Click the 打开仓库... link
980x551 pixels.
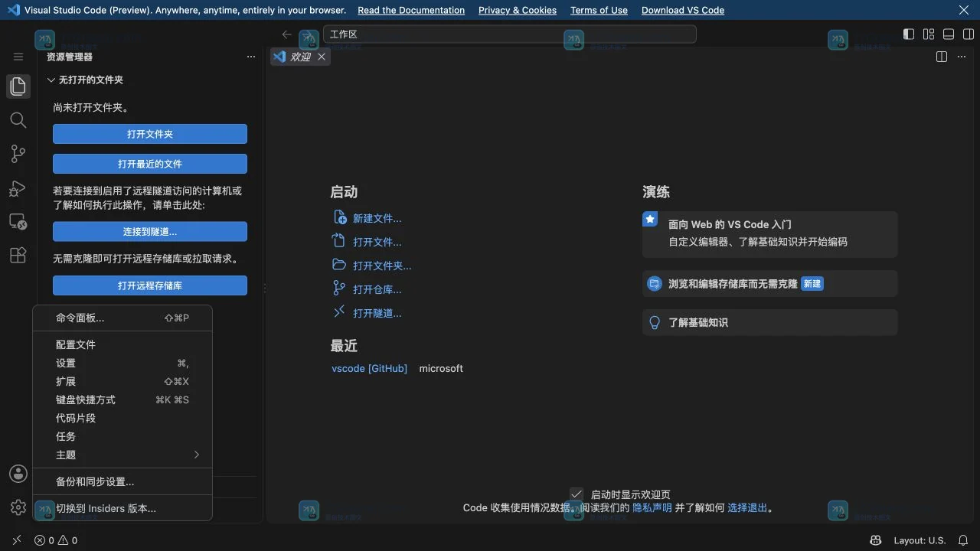pos(377,289)
